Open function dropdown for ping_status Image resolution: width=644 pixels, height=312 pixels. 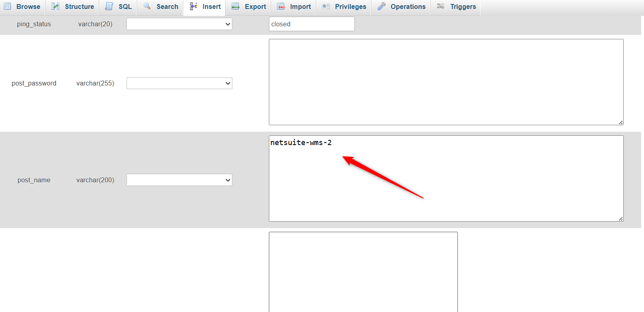[179, 24]
